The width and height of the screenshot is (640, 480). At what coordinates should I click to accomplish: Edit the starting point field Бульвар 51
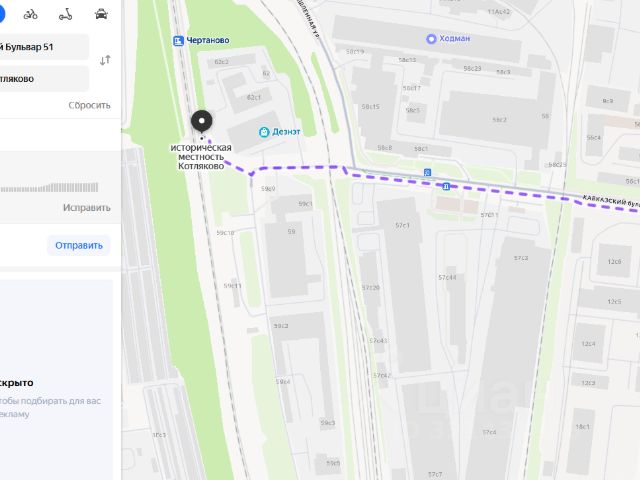[44, 47]
